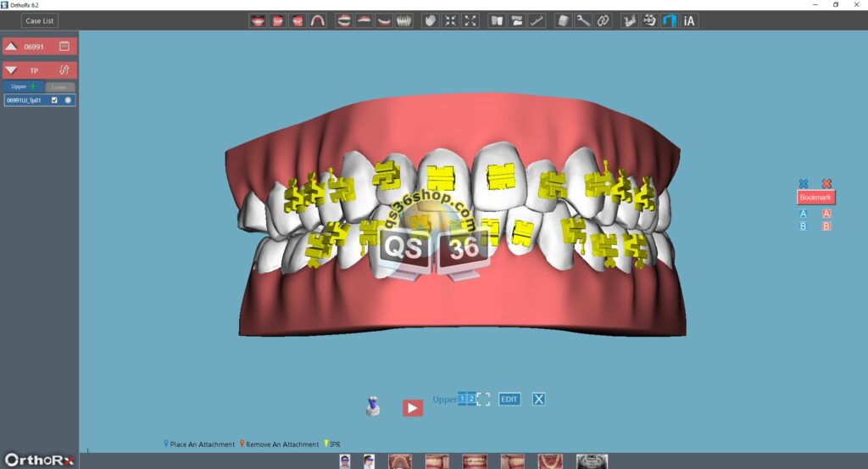Click the OrthoRx logo
868x469 pixels.
coord(39,460)
